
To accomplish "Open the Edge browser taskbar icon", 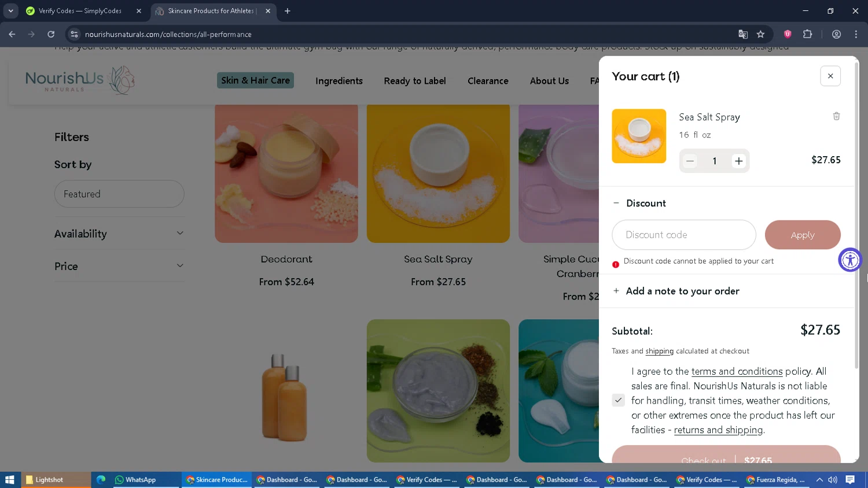I will coord(101,480).
